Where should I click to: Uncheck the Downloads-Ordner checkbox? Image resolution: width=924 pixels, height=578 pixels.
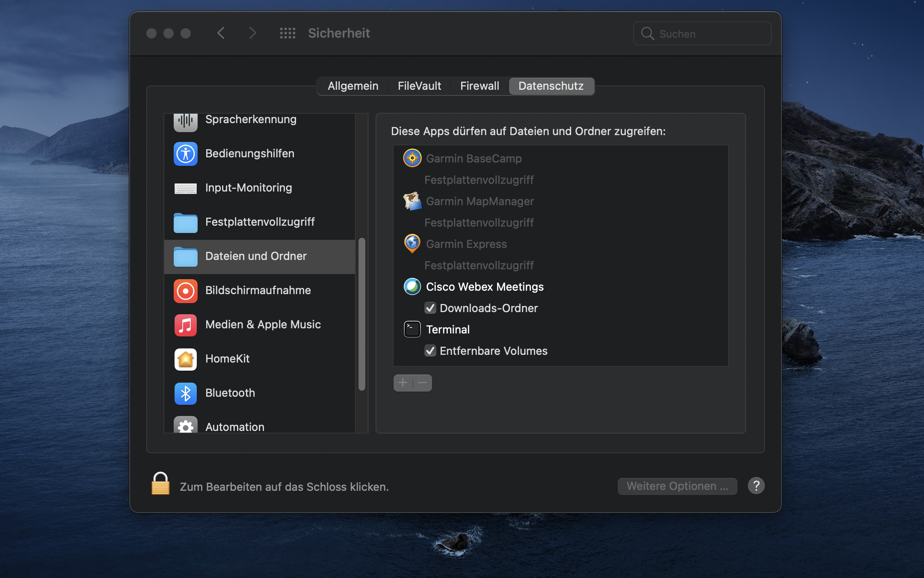[x=430, y=308]
